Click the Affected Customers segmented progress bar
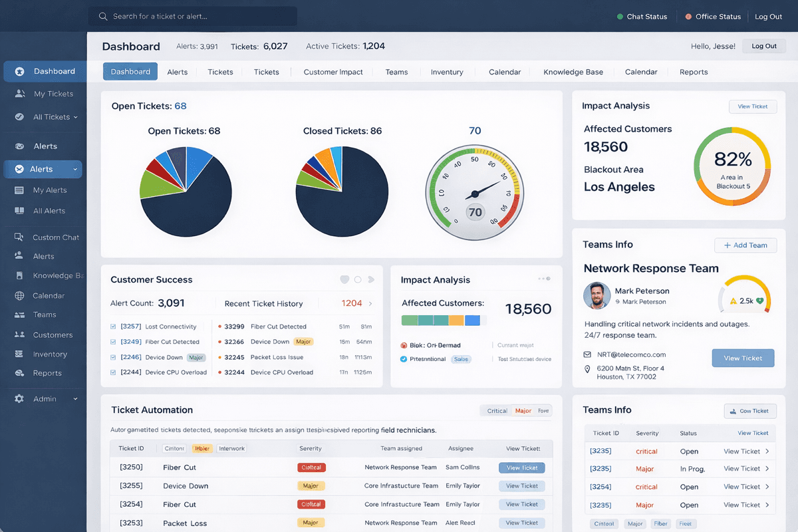The image size is (798, 532). point(444,320)
